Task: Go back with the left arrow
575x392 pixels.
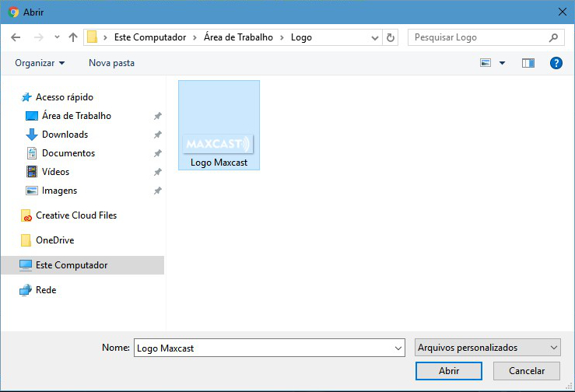Action: 16,37
